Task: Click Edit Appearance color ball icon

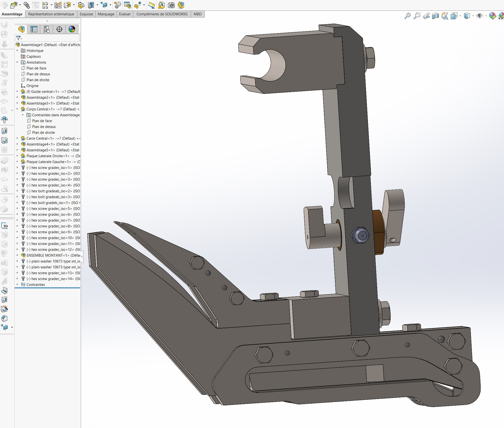Action: pos(492,16)
